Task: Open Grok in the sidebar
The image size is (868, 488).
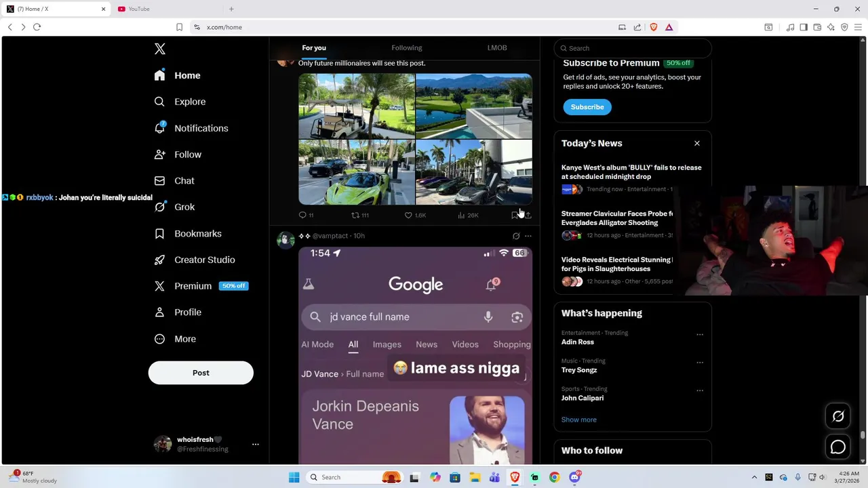Action: pos(174,207)
